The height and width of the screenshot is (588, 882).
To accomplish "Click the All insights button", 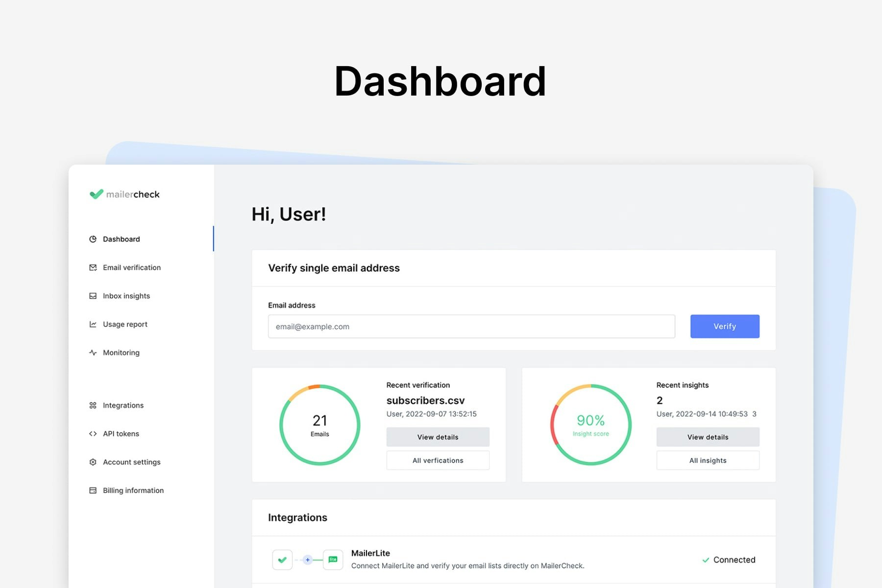I will tap(708, 461).
